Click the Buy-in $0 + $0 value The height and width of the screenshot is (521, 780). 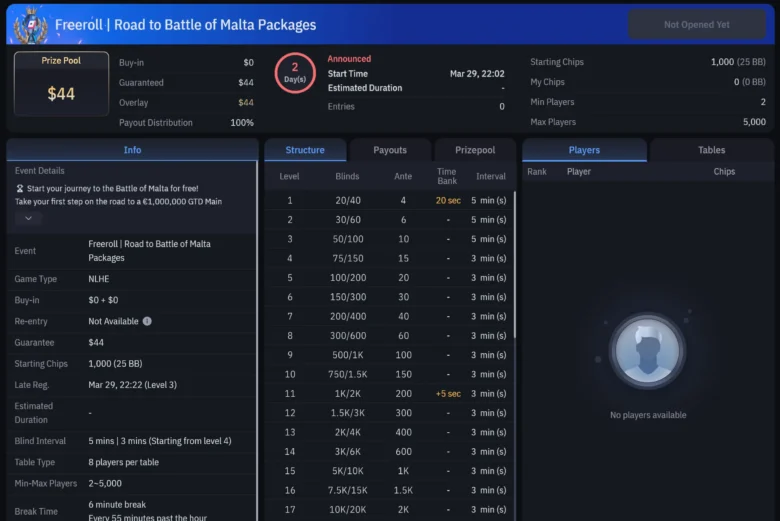pos(103,300)
